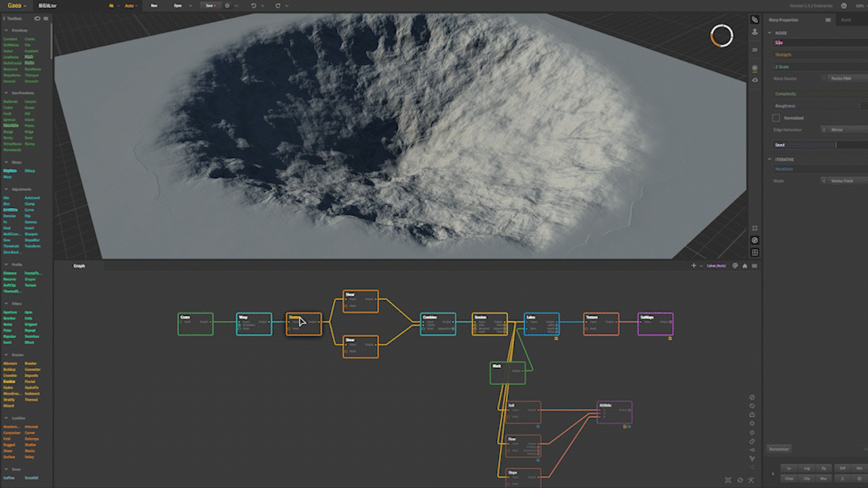
Task: Open the Graph bar hamburger menu
Action: point(754,266)
